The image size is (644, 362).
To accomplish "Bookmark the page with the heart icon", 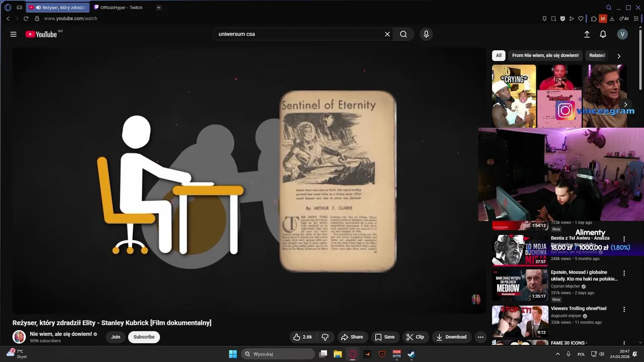I will coord(581,19).
